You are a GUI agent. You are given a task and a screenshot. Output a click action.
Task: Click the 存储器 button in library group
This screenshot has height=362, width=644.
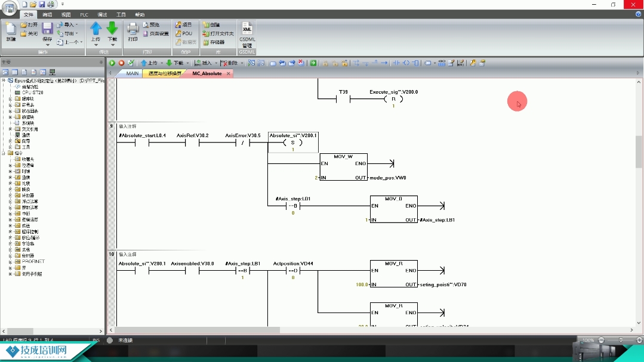[x=214, y=42]
